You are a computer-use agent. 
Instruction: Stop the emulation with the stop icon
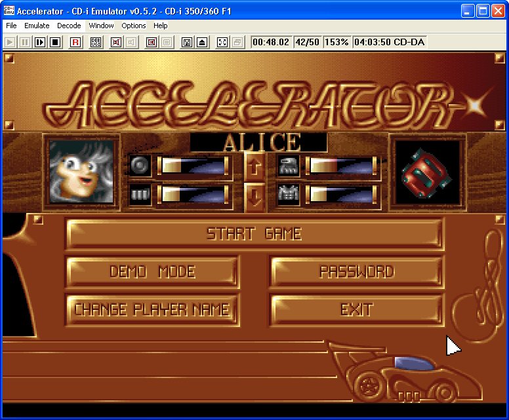(x=55, y=42)
